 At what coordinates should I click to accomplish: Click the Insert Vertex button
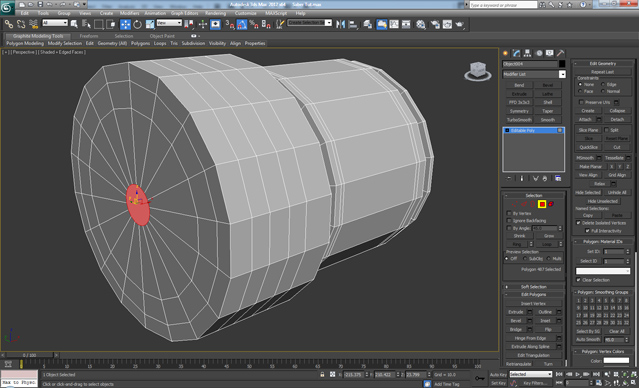[533, 303]
